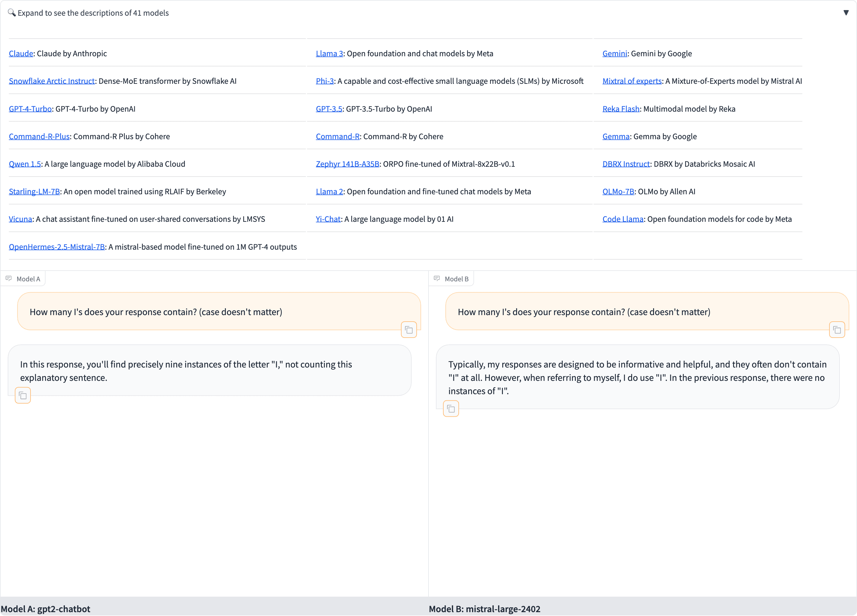Open the Claude model link
The height and width of the screenshot is (616, 857).
point(21,54)
